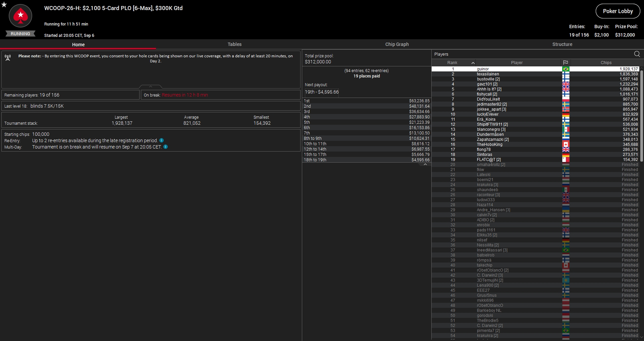
Task: Select finished player shaundeeb
Action: point(535,190)
